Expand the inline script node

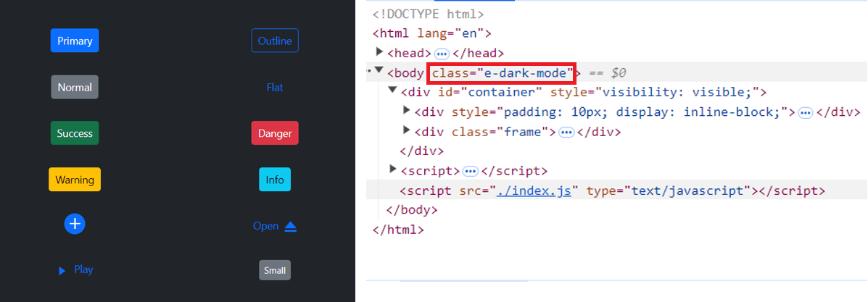[x=394, y=169]
